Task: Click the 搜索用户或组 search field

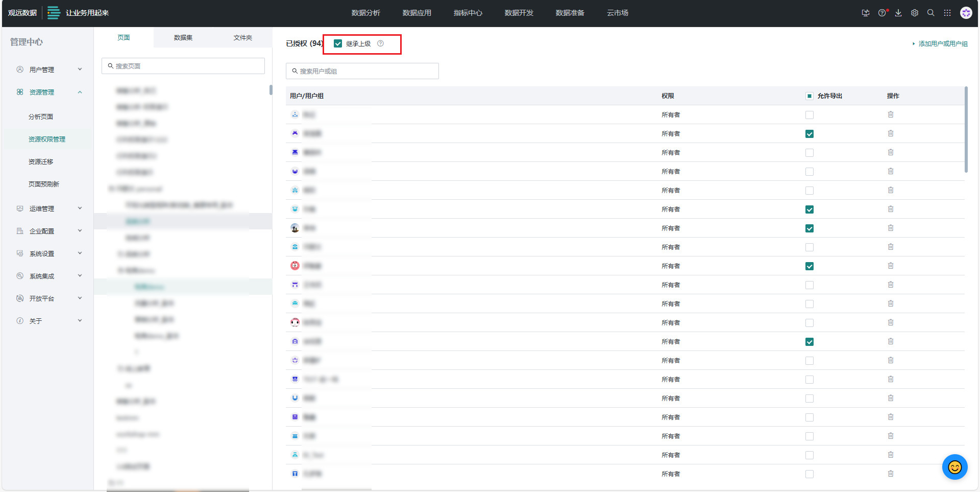Action: [362, 71]
